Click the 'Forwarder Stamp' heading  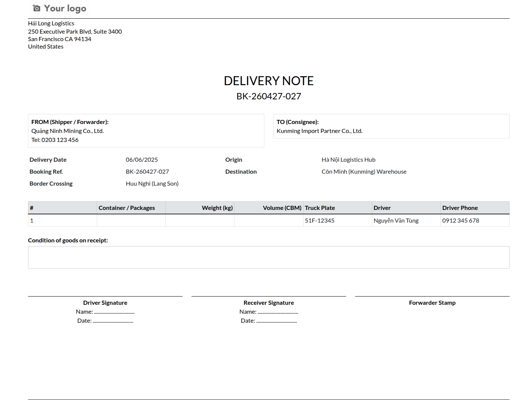[432, 303]
